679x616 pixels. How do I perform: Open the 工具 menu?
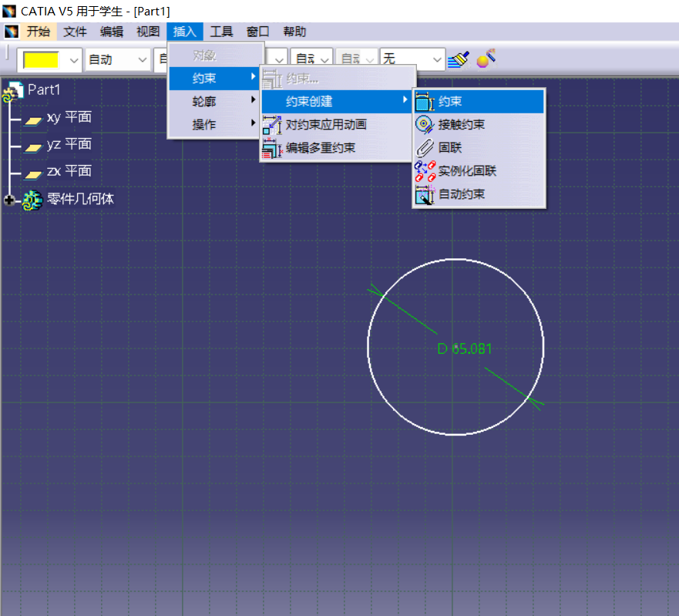(x=221, y=31)
